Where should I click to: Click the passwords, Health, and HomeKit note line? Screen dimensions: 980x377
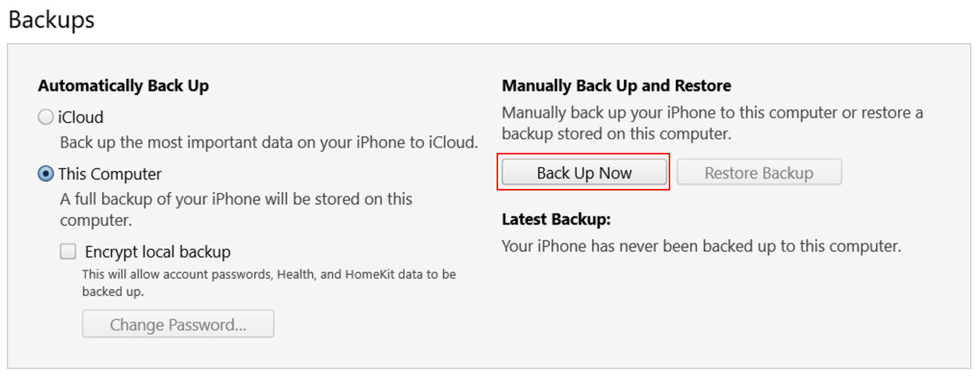[269, 274]
